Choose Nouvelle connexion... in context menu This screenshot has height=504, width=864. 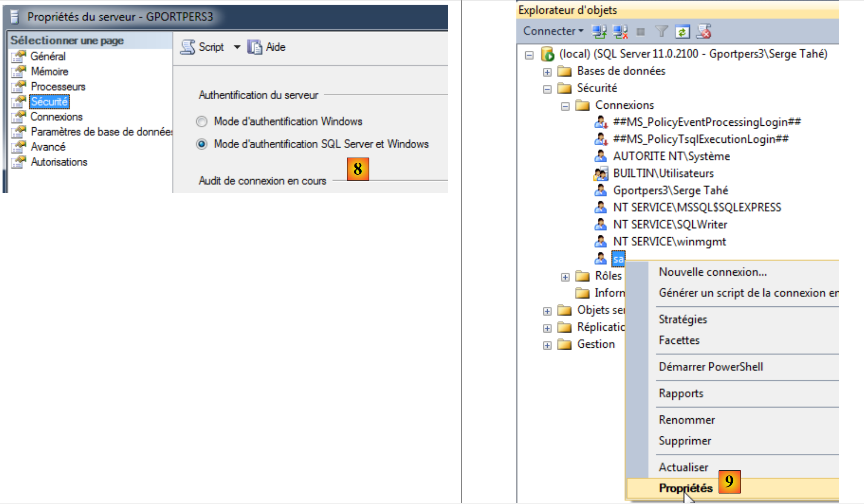[712, 272]
